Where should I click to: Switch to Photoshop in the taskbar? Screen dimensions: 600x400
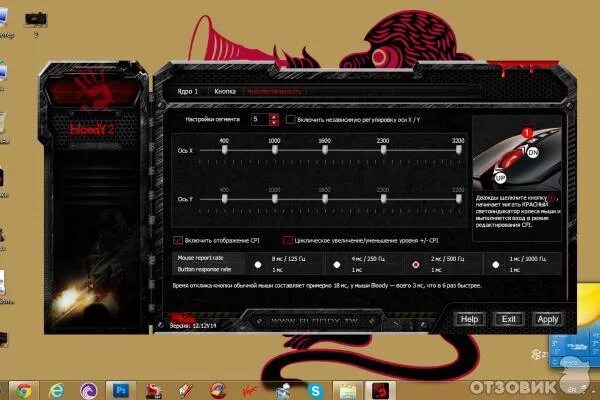click(x=121, y=390)
